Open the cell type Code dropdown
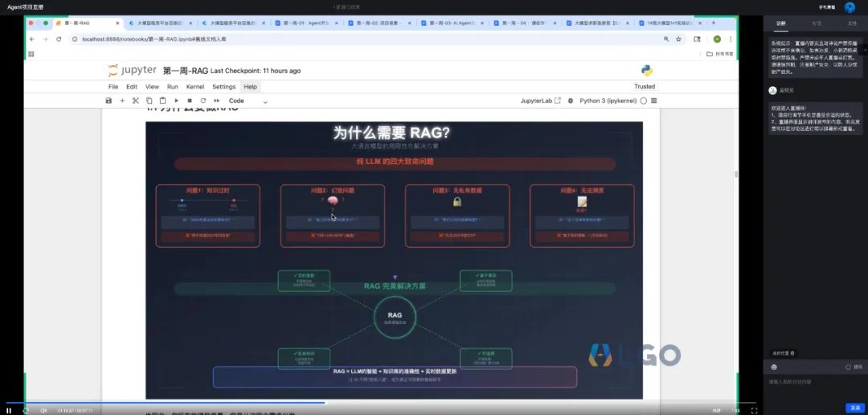 (248, 101)
